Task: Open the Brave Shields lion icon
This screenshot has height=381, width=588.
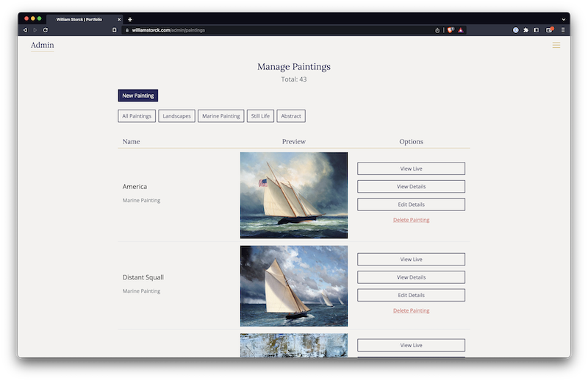Action: point(451,30)
